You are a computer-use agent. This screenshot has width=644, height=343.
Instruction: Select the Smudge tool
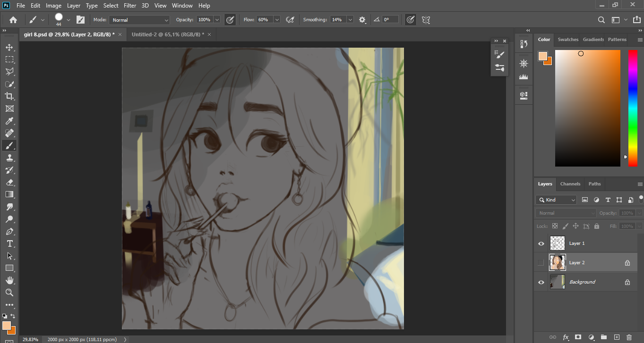pos(9,207)
